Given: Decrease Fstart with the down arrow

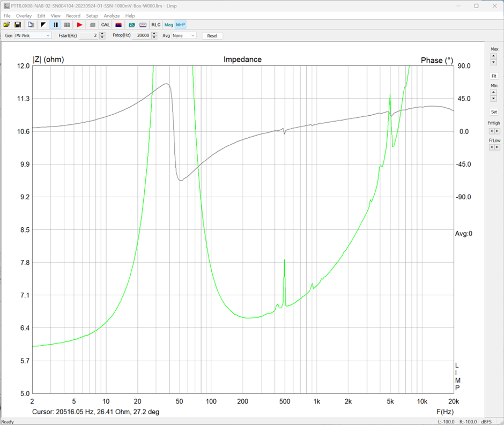Looking at the screenshot, I should point(102,38).
